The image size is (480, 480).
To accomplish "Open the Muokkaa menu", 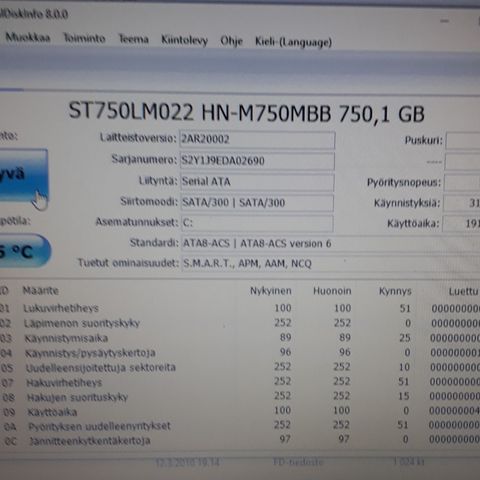I will coord(28,37).
